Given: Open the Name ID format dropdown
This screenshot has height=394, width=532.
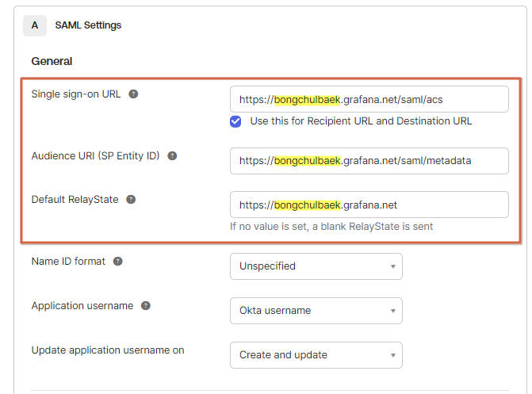Looking at the screenshot, I should [316, 266].
